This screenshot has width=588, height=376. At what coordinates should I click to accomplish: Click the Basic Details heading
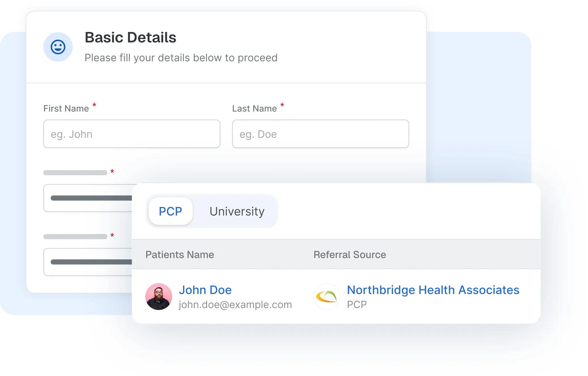click(130, 37)
